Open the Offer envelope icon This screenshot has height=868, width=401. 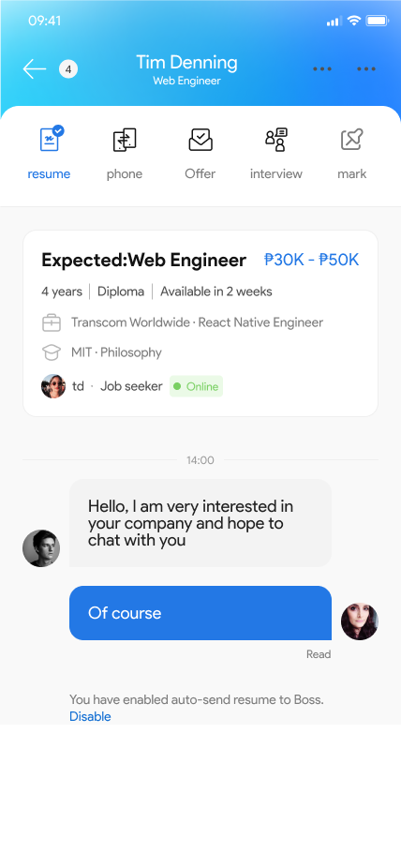tap(200, 140)
